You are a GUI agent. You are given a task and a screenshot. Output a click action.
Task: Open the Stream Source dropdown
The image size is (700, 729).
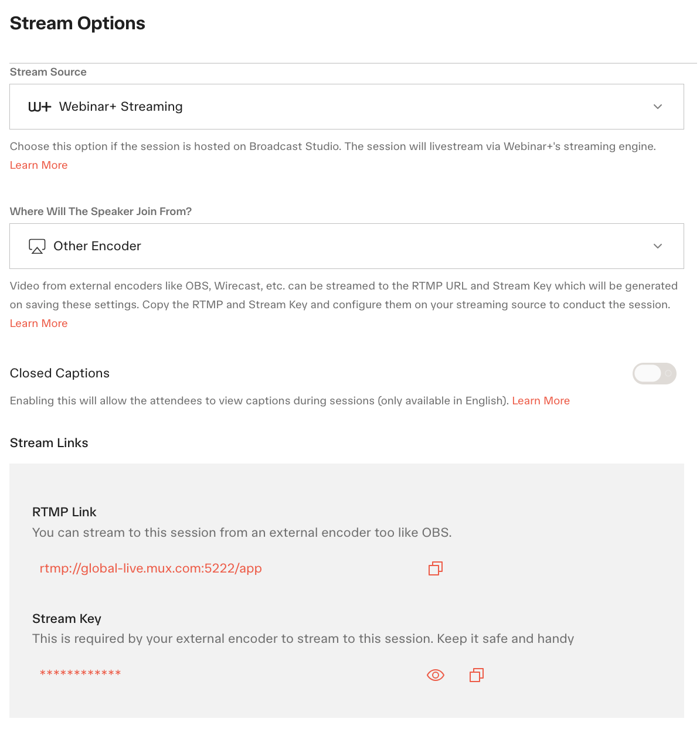(346, 107)
